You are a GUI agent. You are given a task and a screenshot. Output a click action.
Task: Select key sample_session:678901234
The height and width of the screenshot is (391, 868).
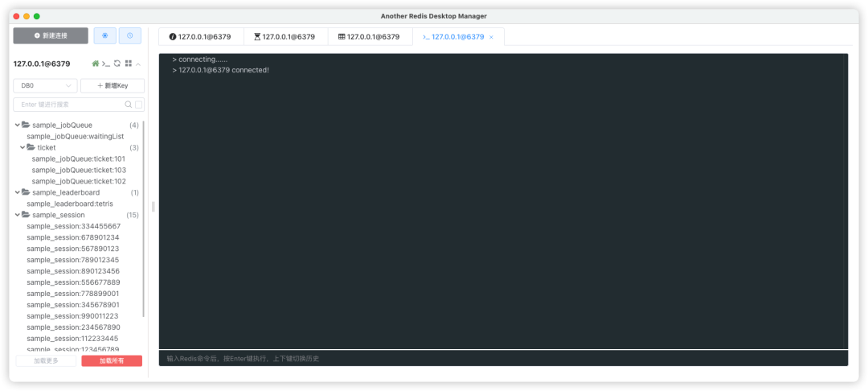coord(73,237)
